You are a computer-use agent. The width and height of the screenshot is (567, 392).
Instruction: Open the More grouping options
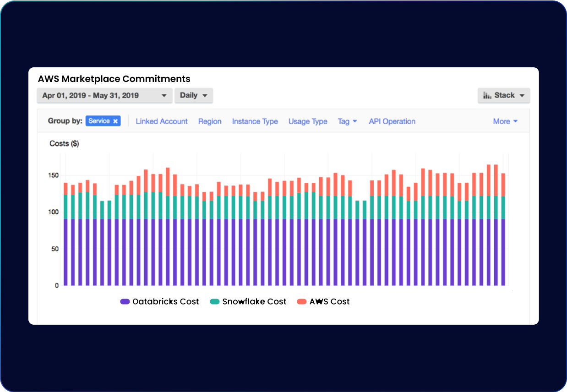(x=505, y=121)
